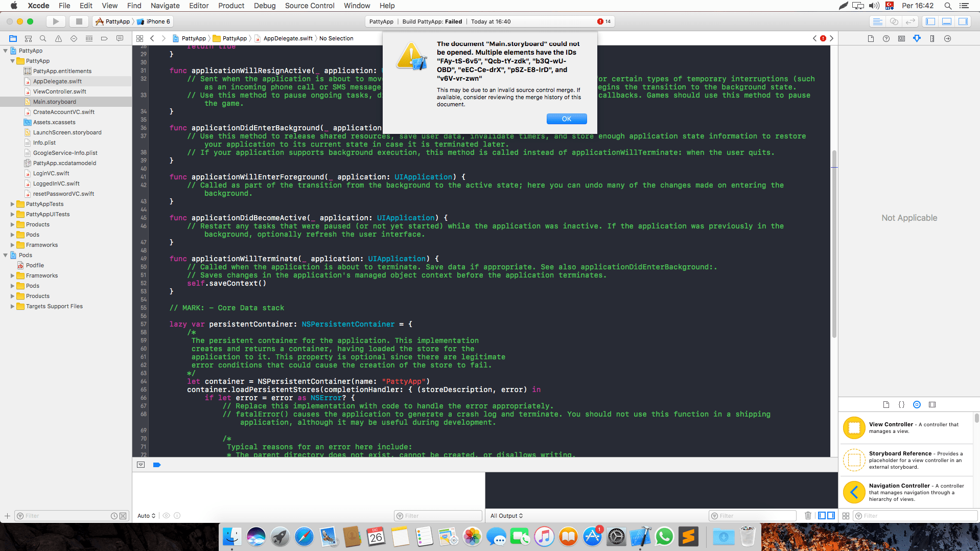Open the Breakpoint navigator flag icon

pos(104,38)
